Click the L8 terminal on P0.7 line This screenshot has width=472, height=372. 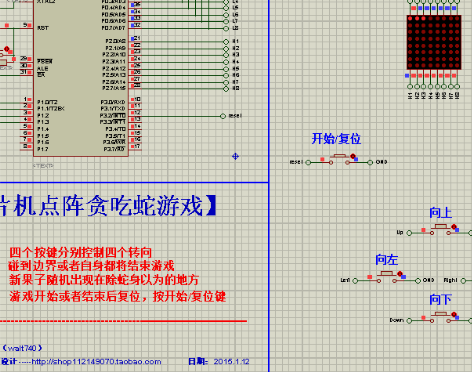pos(226,28)
